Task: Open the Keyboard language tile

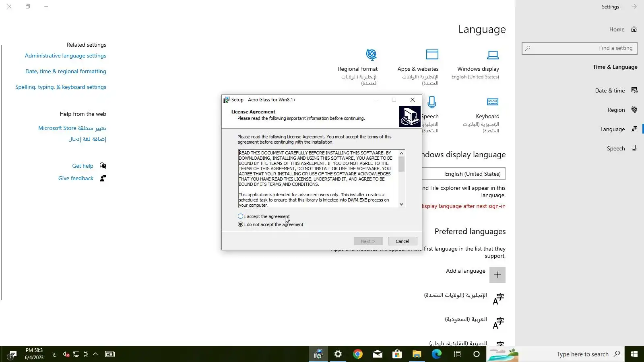Action: point(481,115)
